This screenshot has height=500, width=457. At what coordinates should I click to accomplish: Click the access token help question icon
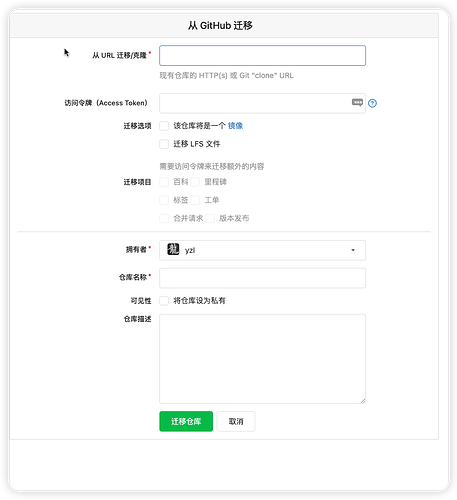pyautogui.click(x=372, y=103)
